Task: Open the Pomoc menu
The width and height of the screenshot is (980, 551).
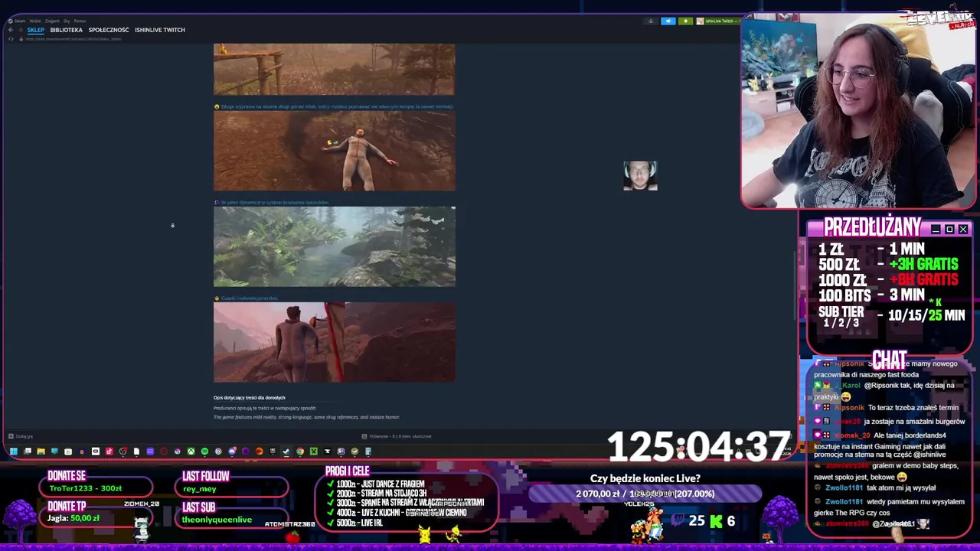Action: click(x=80, y=21)
